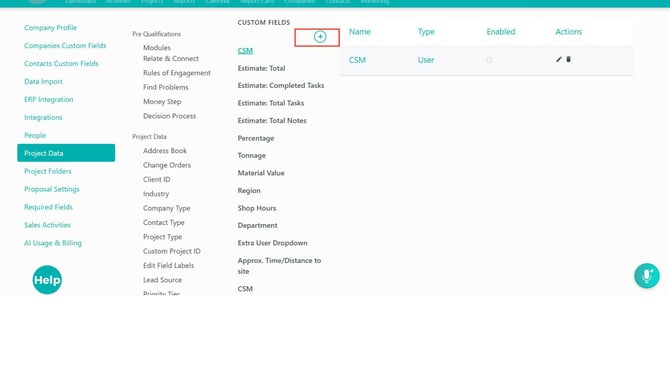The image size is (670, 376).
Task: Select the underlined CSM custom field
Action: point(245,51)
